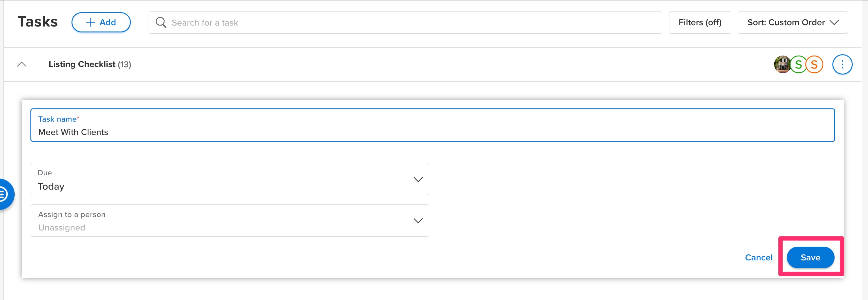Image resolution: width=868 pixels, height=300 pixels.
Task: Open the Sort: Custom Order dropdown
Action: click(792, 22)
